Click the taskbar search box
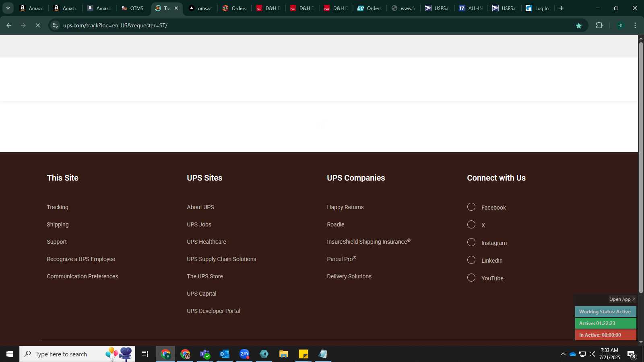Image resolution: width=644 pixels, height=362 pixels. click(77, 354)
